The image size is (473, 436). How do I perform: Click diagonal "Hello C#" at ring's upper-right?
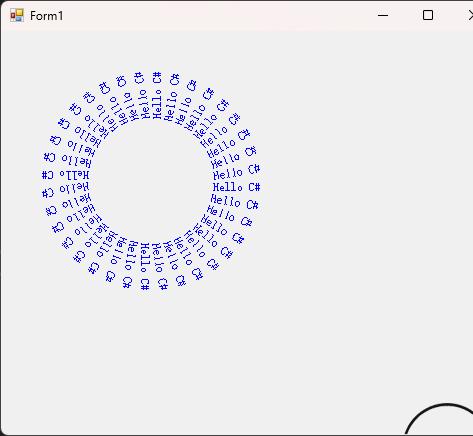212,119
